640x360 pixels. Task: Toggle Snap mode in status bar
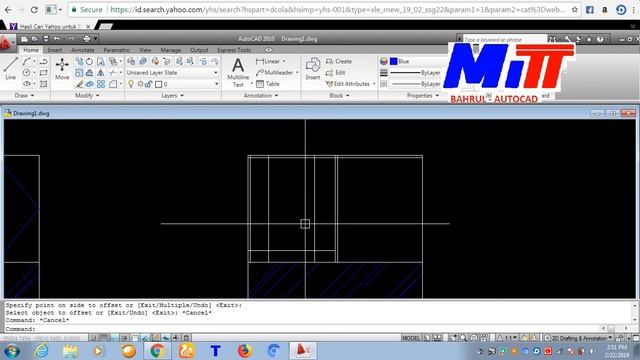pyautogui.click(x=93, y=338)
